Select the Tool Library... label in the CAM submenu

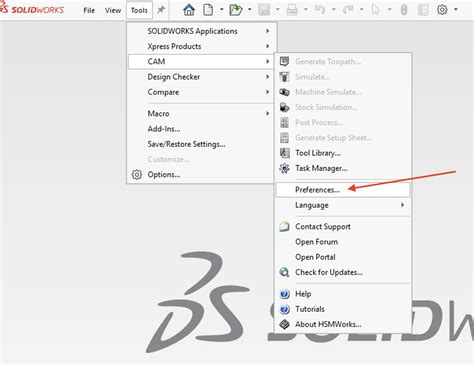tap(318, 153)
